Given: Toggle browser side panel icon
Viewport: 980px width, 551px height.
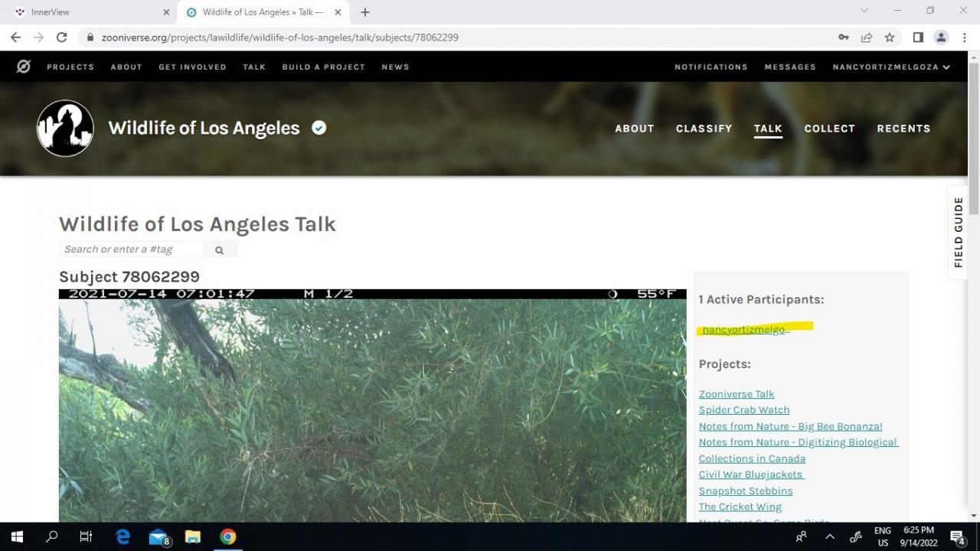Looking at the screenshot, I should [x=918, y=37].
